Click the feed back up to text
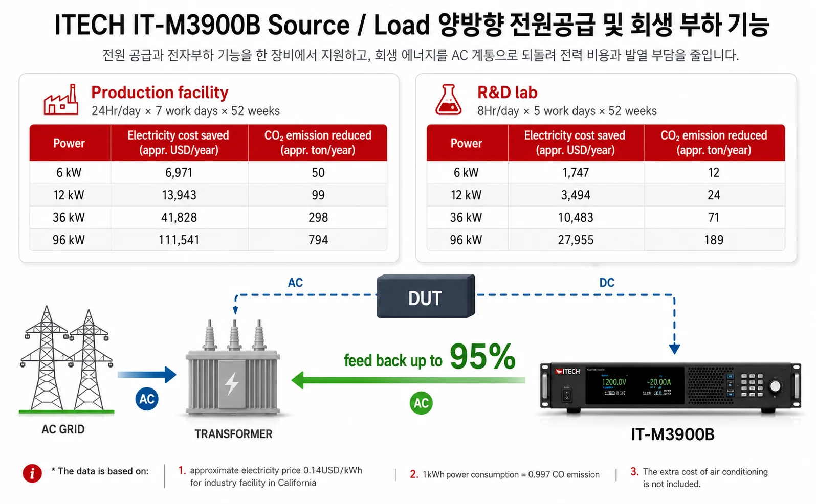 [x=393, y=360]
